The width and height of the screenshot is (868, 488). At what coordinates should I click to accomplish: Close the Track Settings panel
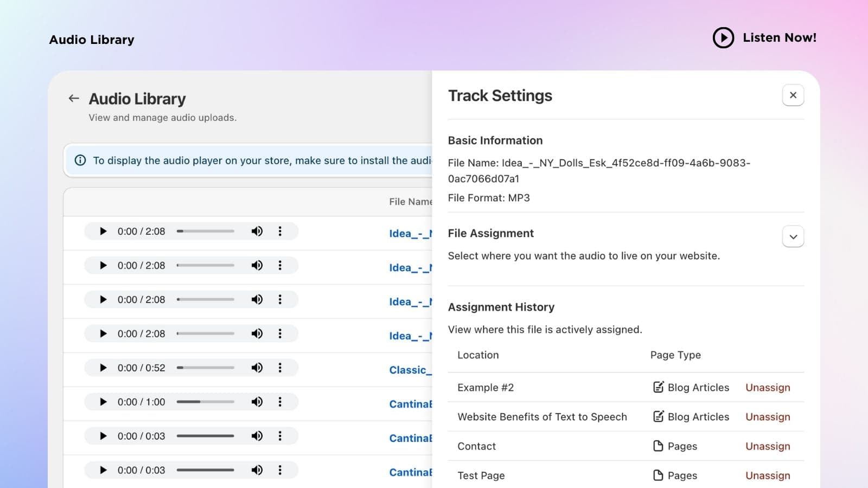click(793, 95)
